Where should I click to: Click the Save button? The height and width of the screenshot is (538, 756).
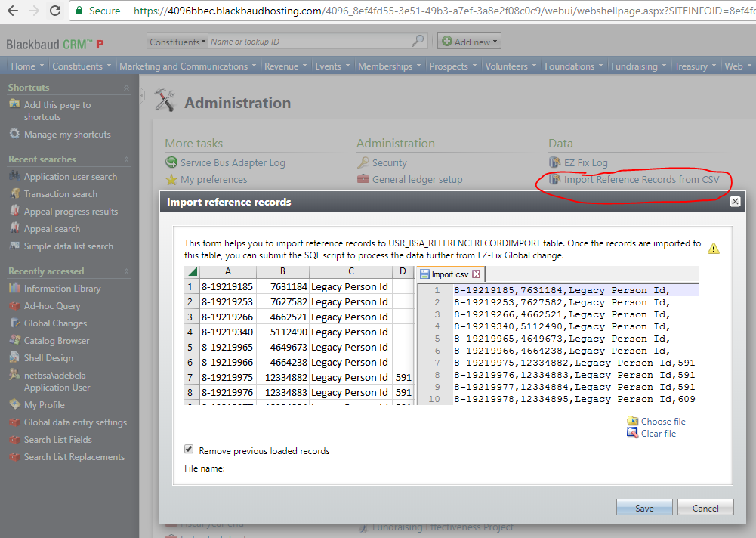[x=644, y=508]
